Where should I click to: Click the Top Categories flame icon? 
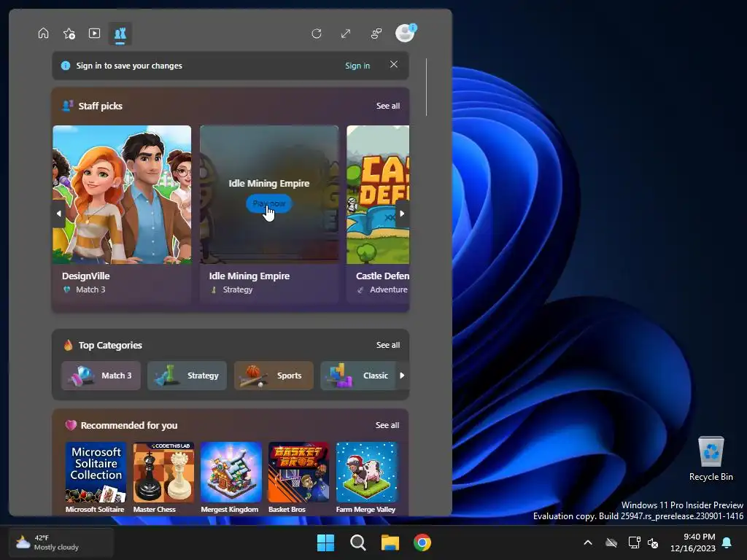click(68, 345)
